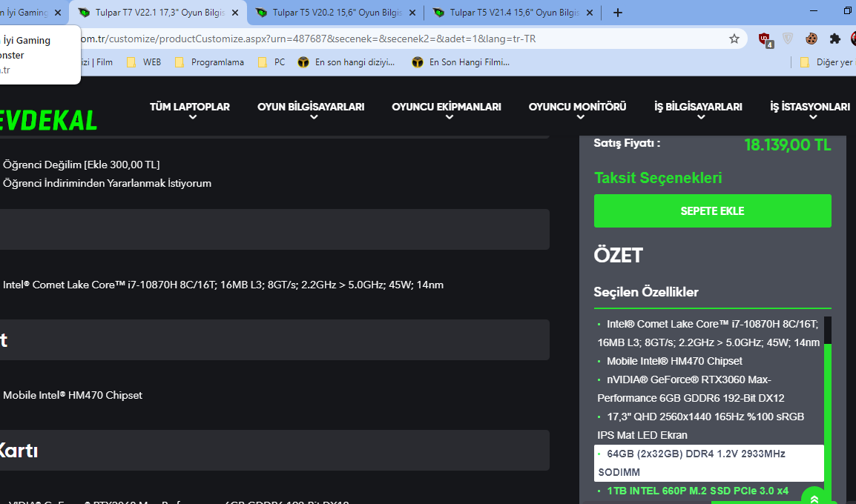
Task: Open En son hangi diziyi bookmark
Action: pos(346,62)
